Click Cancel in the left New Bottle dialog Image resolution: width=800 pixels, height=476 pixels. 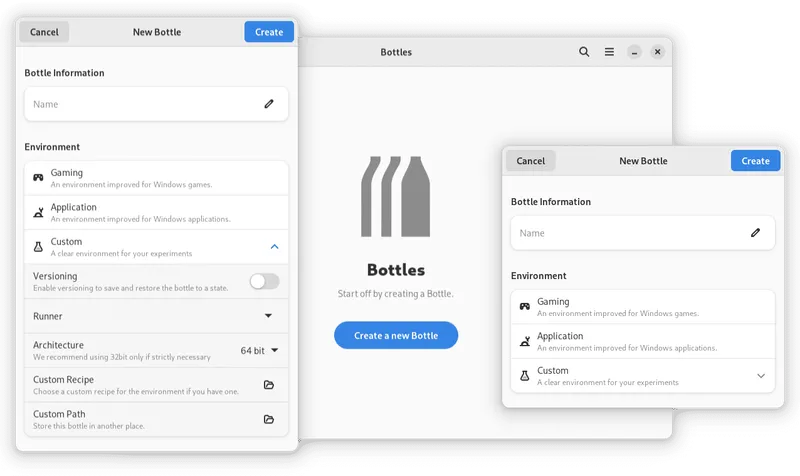[44, 32]
